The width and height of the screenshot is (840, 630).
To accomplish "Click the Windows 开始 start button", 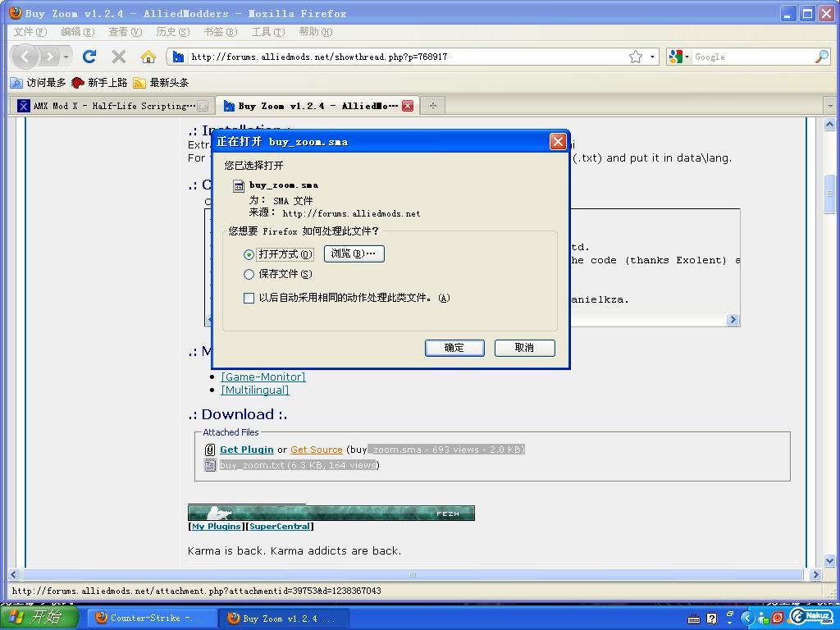I will pos(39,618).
